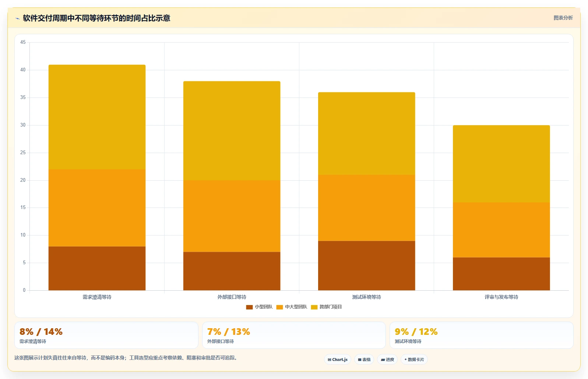Select 中大型团队 segment of 需求澄清等待 bar
Viewport: 588px width, 379px height.
(x=97, y=208)
